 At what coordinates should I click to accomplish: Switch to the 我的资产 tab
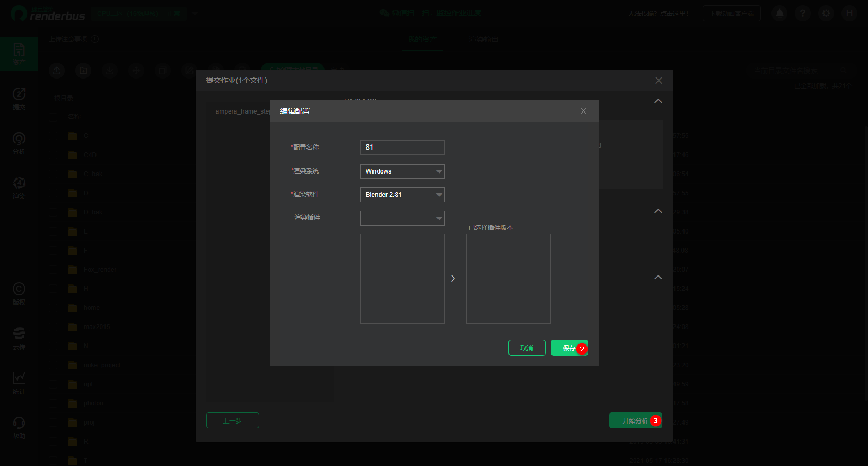coord(422,39)
